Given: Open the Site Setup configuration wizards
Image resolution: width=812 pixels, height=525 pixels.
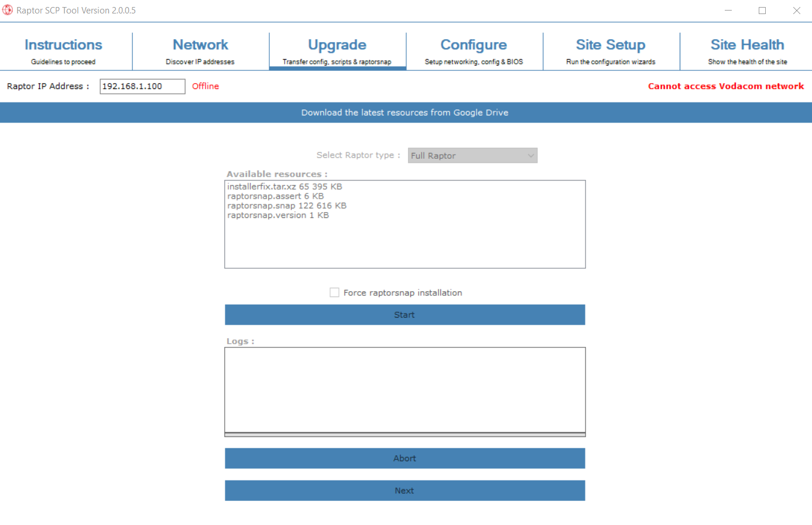Looking at the screenshot, I should pyautogui.click(x=611, y=50).
